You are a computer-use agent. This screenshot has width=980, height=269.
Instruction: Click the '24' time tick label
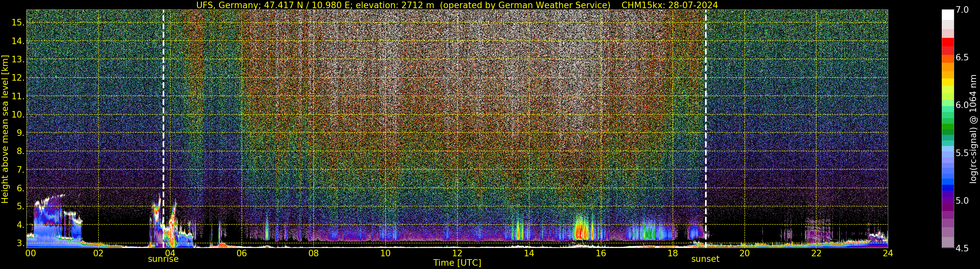tap(888, 253)
